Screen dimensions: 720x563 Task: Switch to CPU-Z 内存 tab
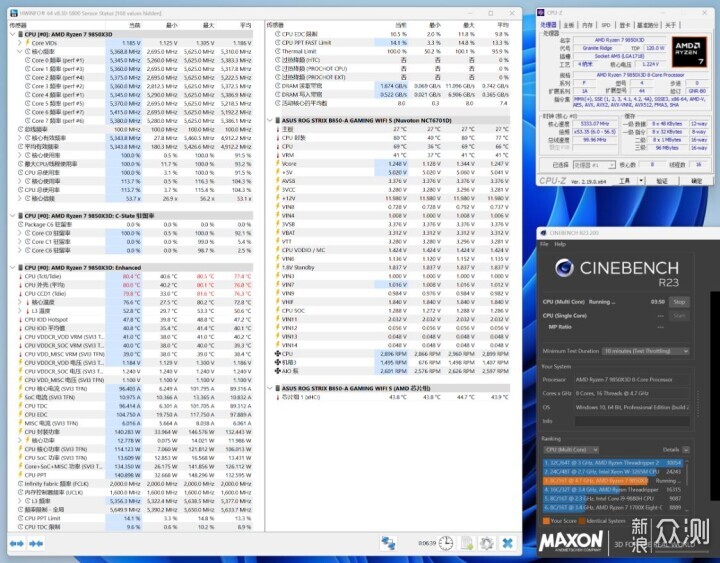tap(587, 25)
